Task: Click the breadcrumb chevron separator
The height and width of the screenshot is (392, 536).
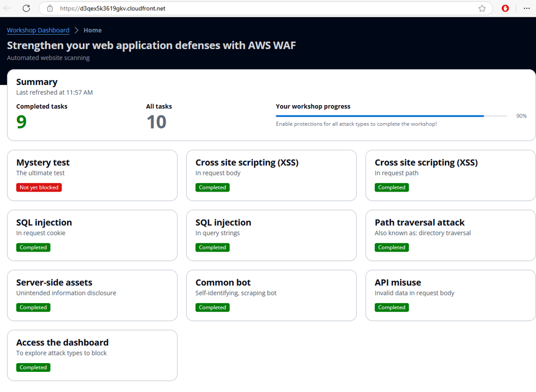Action: click(76, 30)
